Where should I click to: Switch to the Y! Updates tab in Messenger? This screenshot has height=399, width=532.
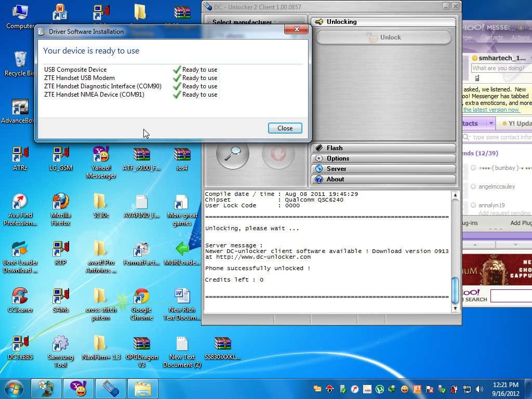514,124
